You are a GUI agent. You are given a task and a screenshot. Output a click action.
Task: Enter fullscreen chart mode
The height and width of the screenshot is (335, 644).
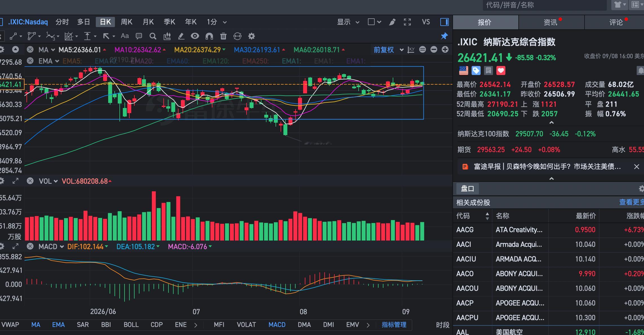coord(407,22)
